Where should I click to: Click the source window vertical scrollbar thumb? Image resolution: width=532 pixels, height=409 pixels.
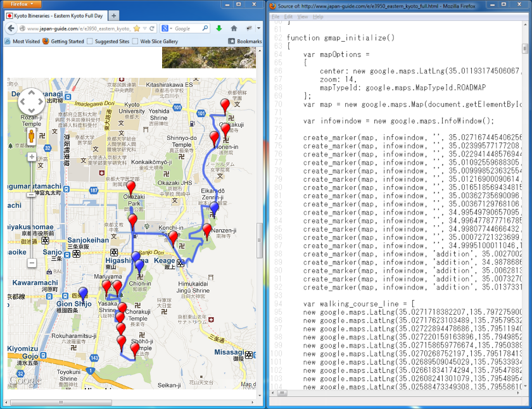pos(525,49)
